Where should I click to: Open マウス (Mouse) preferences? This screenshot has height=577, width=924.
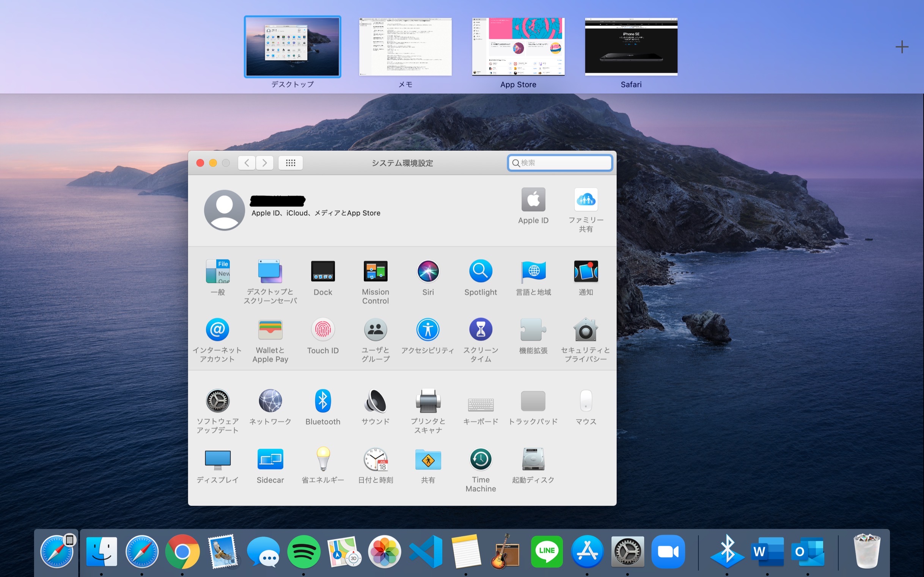point(586,401)
